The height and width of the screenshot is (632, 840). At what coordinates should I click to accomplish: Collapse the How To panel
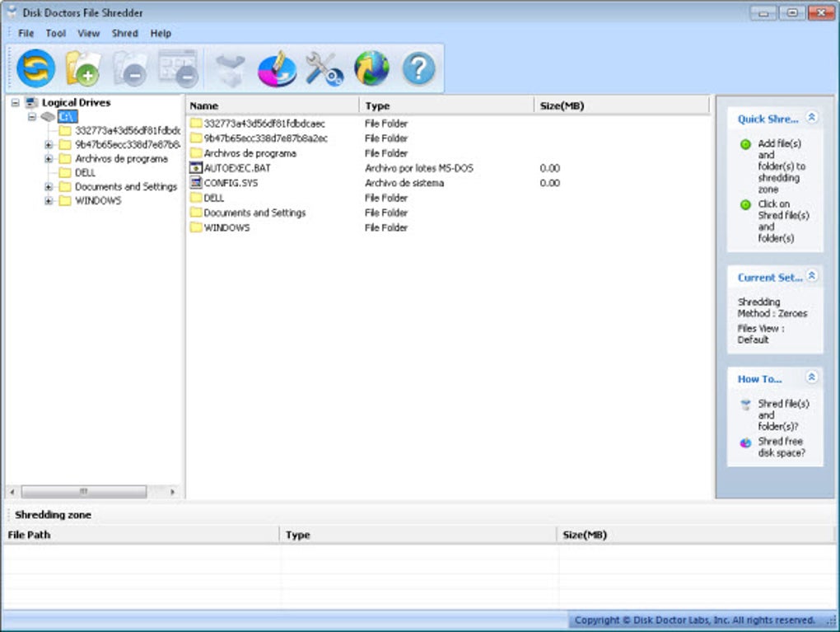coord(812,378)
